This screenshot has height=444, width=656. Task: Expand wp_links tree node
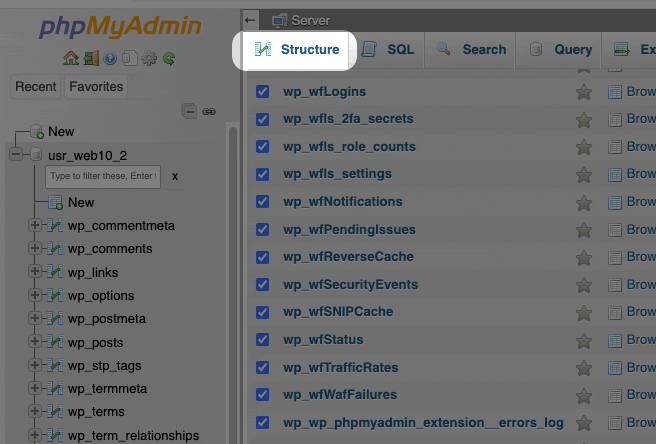[35, 271]
